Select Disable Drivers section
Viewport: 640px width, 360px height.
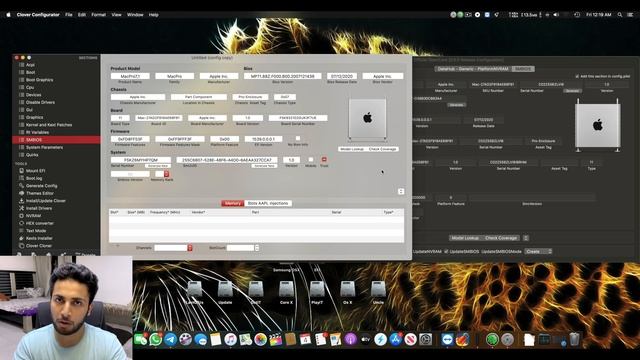[x=40, y=102]
